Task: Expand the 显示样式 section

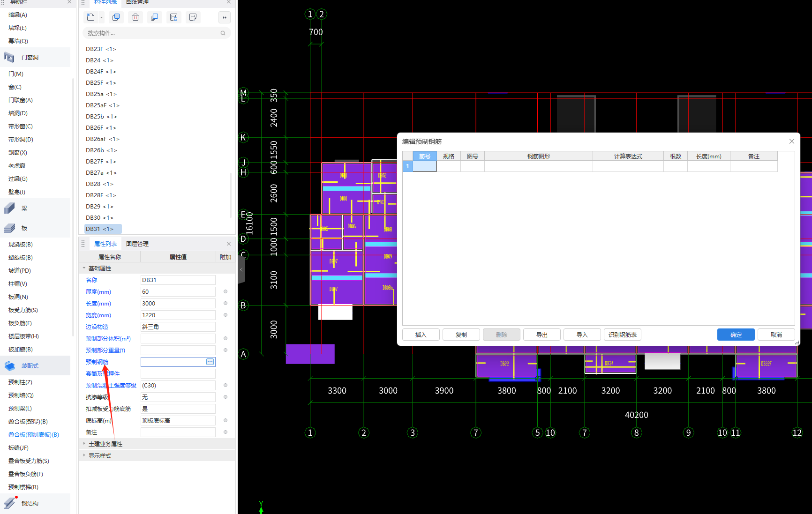Action: (x=84, y=455)
